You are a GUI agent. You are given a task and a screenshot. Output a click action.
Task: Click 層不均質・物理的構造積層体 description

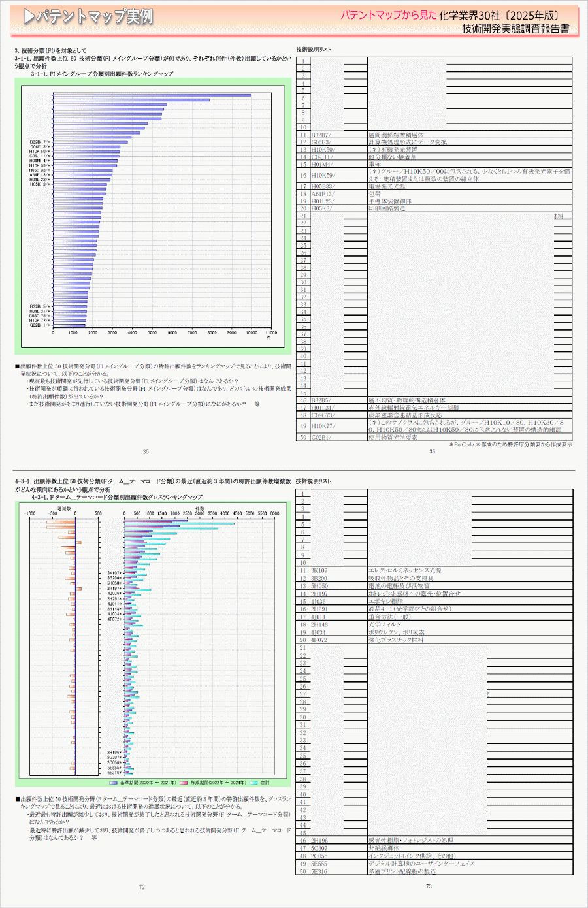(x=407, y=400)
